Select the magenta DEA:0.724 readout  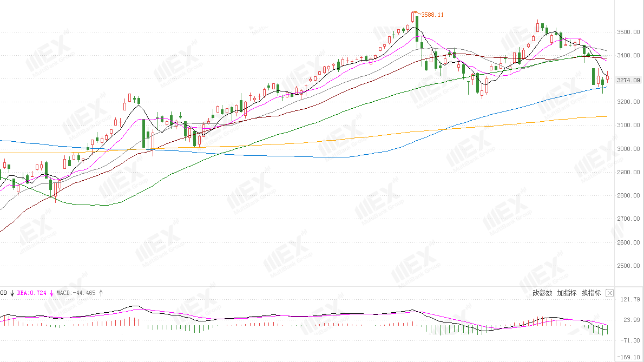pyautogui.click(x=32, y=293)
